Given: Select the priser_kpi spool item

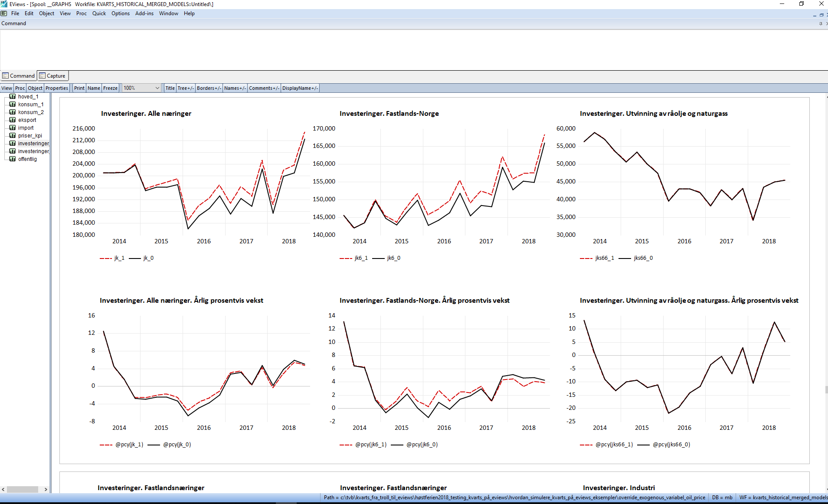Looking at the screenshot, I should [30, 136].
